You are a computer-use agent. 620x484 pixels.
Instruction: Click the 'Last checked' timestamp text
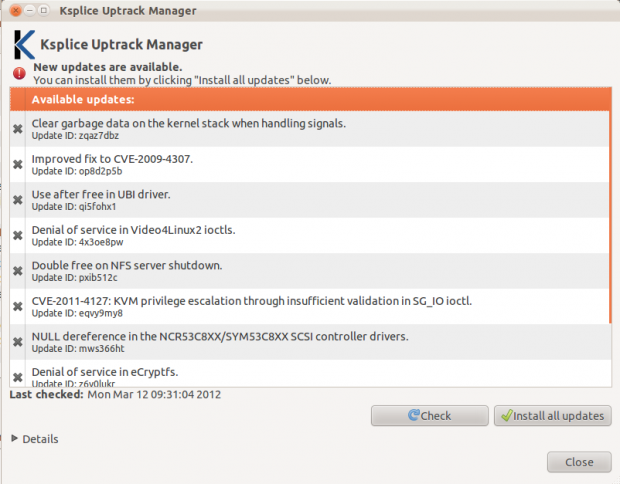[115, 395]
